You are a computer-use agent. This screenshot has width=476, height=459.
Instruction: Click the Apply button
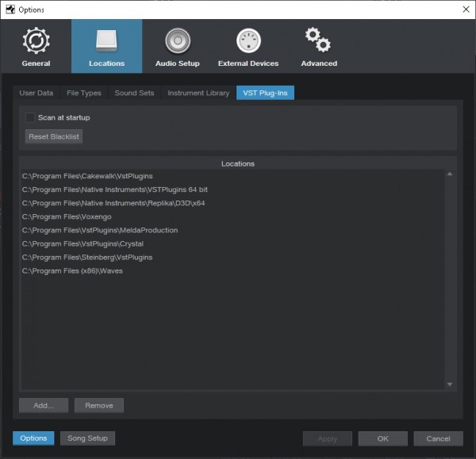(x=327, y=438)
